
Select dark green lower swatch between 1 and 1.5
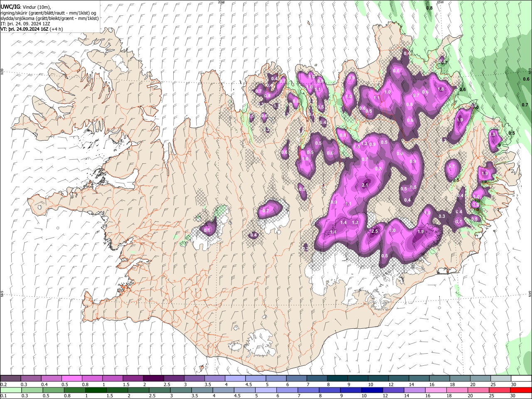(x=96, y=390)
